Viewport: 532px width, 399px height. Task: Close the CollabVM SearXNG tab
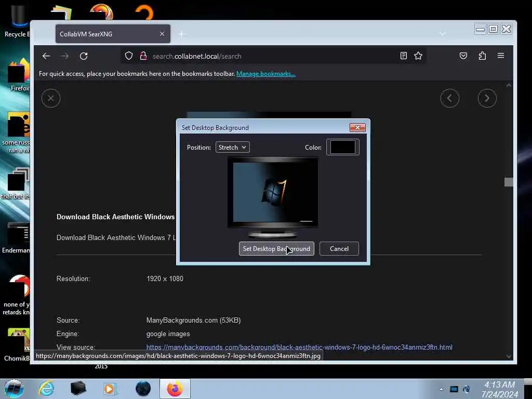(x=162, y=34)
